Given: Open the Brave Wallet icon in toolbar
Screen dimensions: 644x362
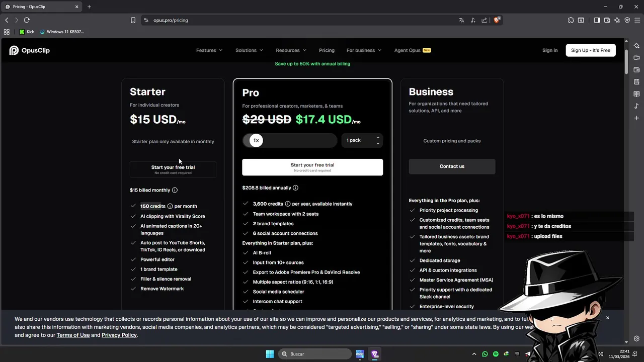Looking at the screenshot, I should [607, 20].
